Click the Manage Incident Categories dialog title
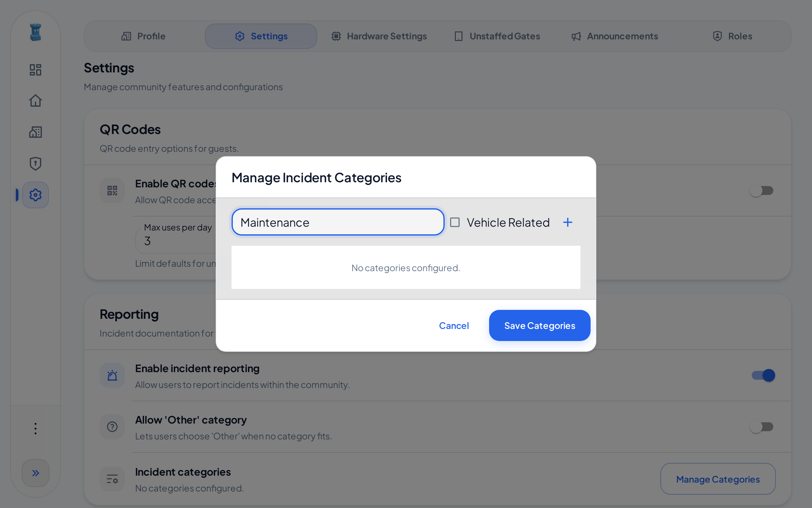The width and height of the screenshot is (812, 508). tap(316, 177)
